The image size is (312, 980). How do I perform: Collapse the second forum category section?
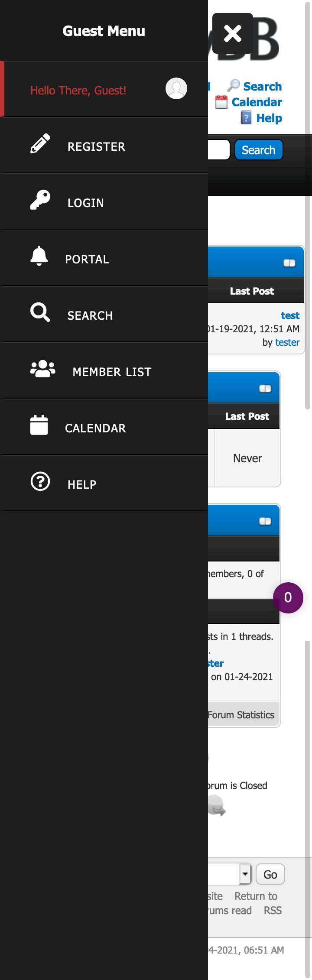(265, 389)
